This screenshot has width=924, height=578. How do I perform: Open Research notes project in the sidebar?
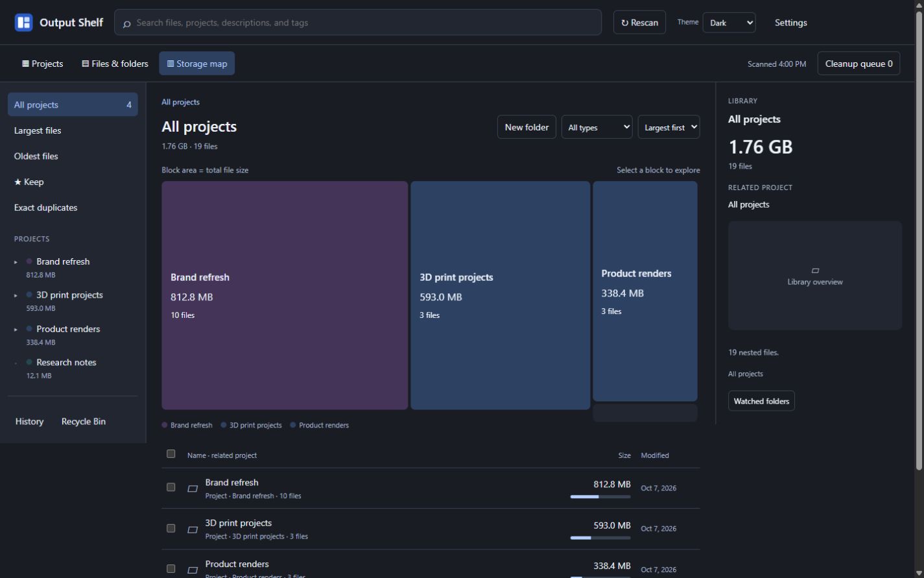tap(66, 363)
